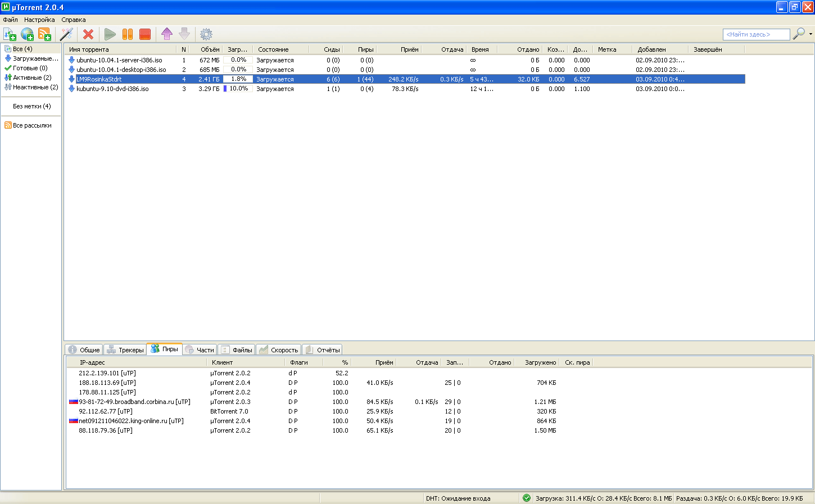This screenshot has width=815, height=504.
Task: Expand the search provider dropdown arrow
Action: (x=811, y=34)
